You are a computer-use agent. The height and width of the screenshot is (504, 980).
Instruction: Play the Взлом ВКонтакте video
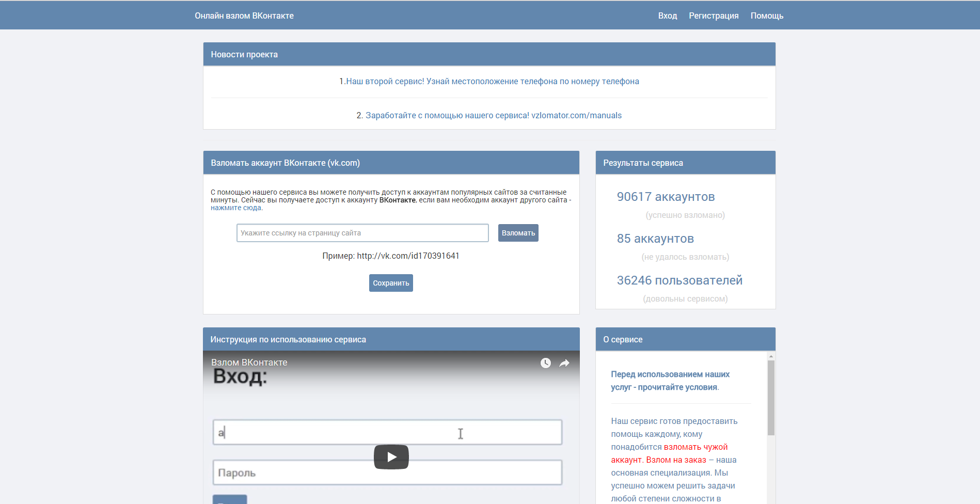[391, 457]
